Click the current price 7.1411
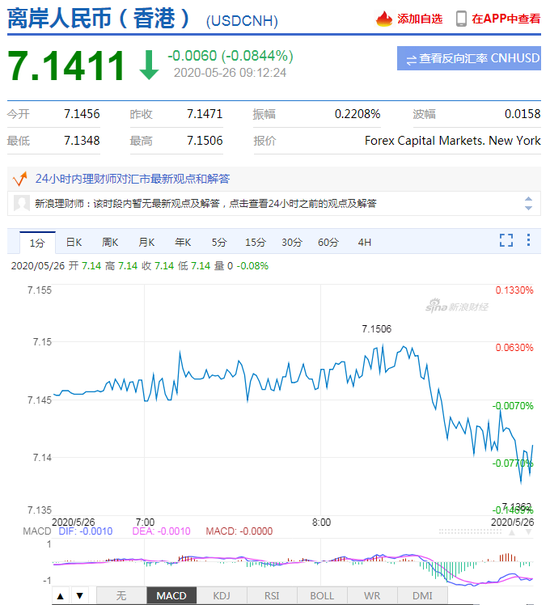 pyautogui.click(x=66, y=66)
